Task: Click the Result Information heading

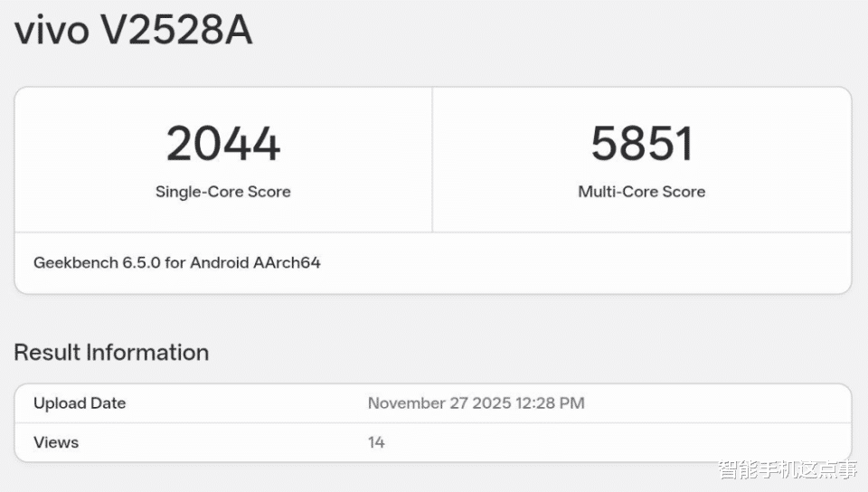Action: pyautogui.click(x=111, y=352)
